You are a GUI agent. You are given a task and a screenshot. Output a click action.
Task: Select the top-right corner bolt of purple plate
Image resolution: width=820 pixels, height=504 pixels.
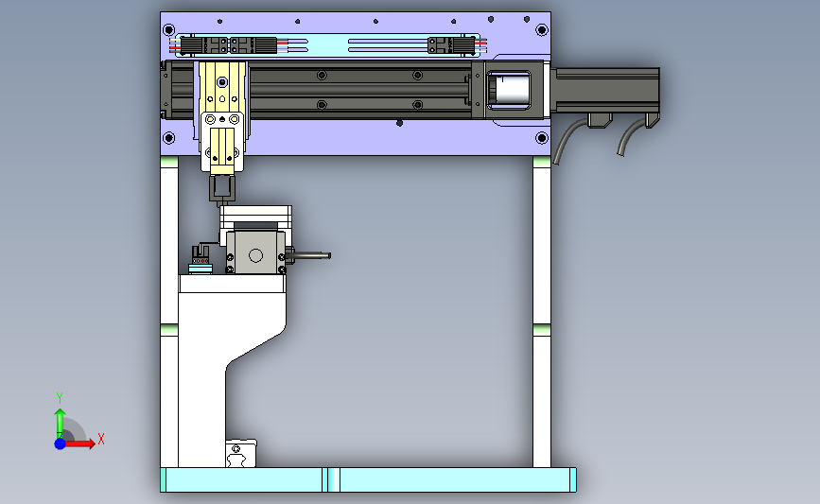pos(542,30)
